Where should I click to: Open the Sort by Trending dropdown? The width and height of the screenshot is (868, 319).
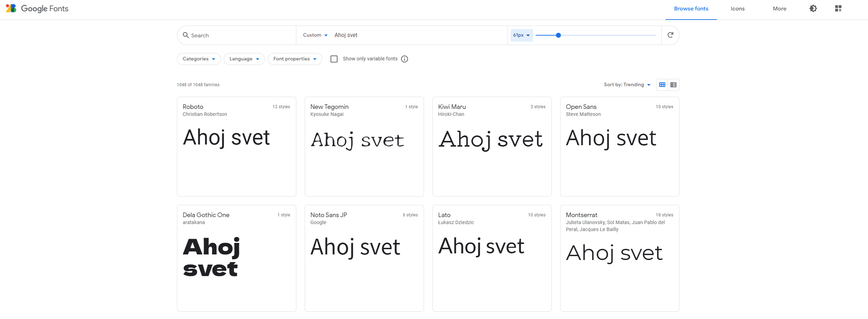click(x=627, y=85)
